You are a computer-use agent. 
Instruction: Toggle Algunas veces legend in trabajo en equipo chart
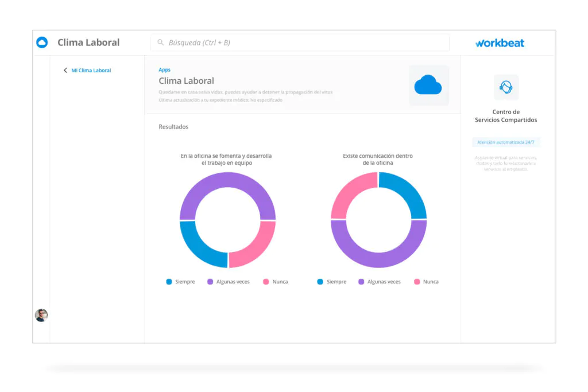228,282
